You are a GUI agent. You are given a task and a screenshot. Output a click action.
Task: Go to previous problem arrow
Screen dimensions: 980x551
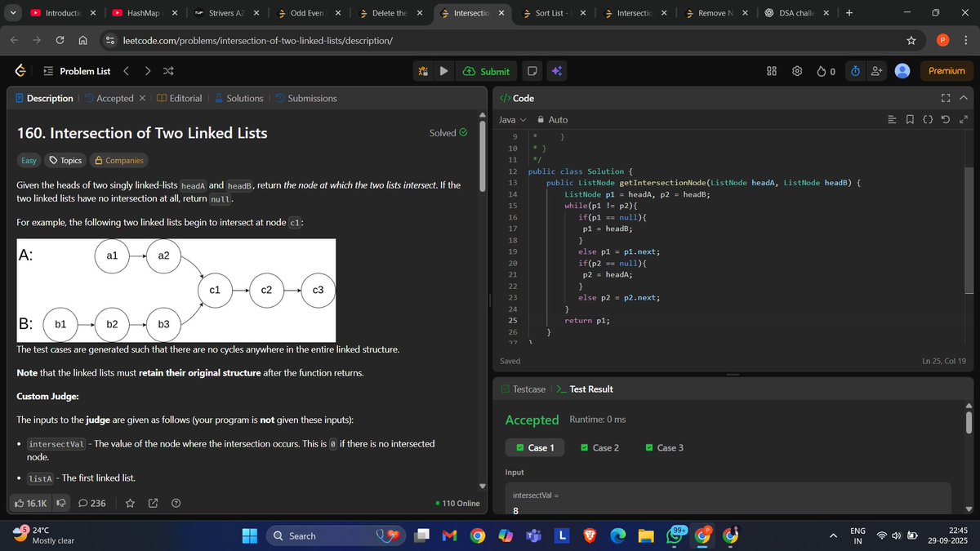click(127, 71)
